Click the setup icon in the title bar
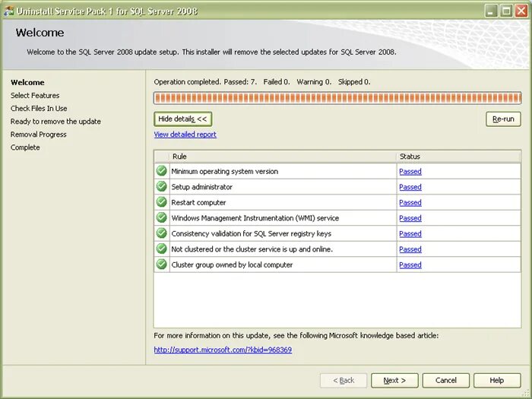The height and width of the screenshot is (399, 532). tap(8, 11)
